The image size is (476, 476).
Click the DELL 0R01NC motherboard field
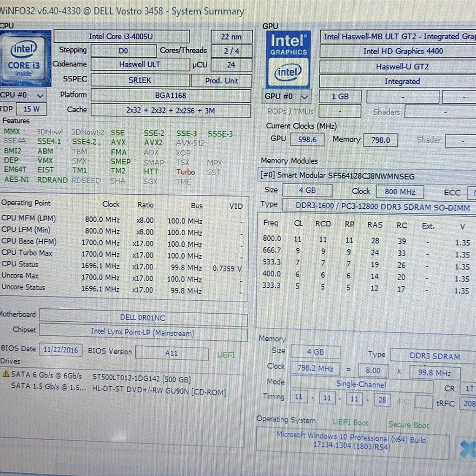click(x=143, y=318)
